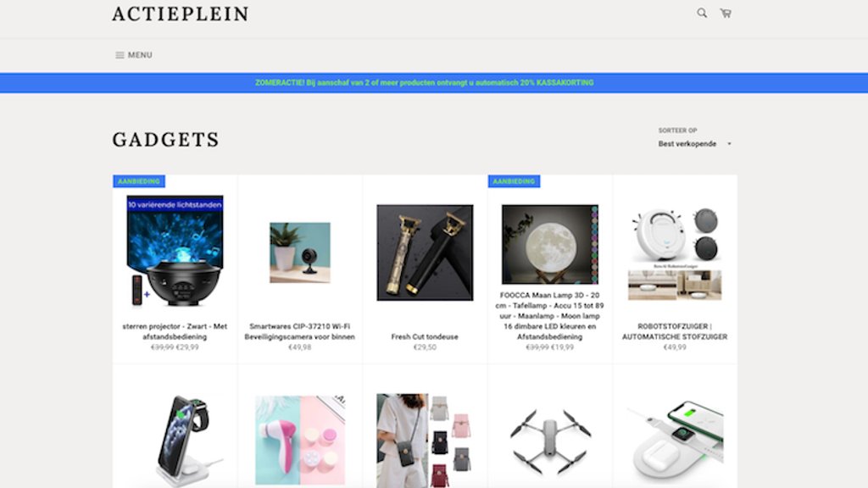Go to ACTIEPLEIN home logo
Image resolution: width=868 pixels, height=488 pixels.
coord(181,14)
